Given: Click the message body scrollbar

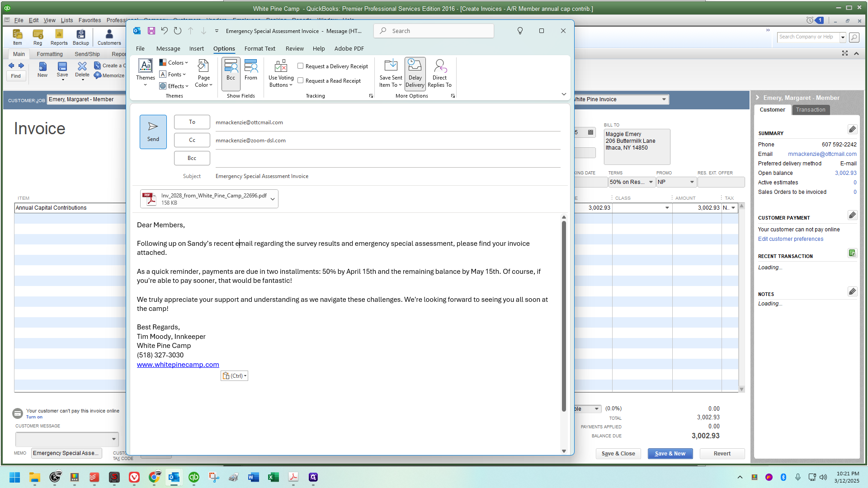Looking at the screenshot, I should click(x=564, y=316).
